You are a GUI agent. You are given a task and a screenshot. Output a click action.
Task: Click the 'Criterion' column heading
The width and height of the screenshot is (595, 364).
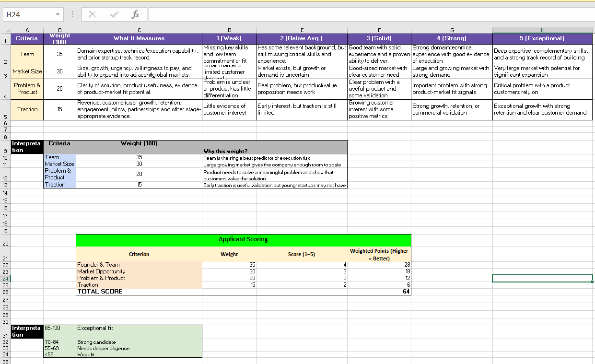139,254
